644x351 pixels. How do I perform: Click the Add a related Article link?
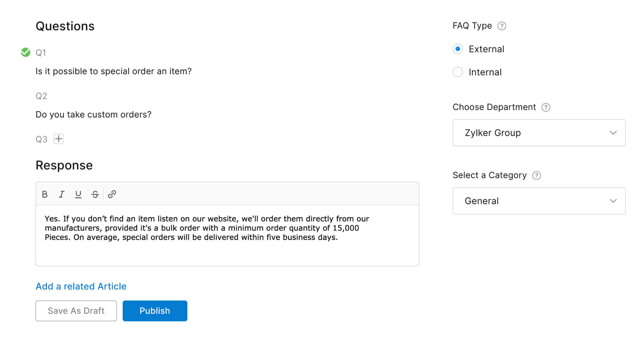coord(81,286)
